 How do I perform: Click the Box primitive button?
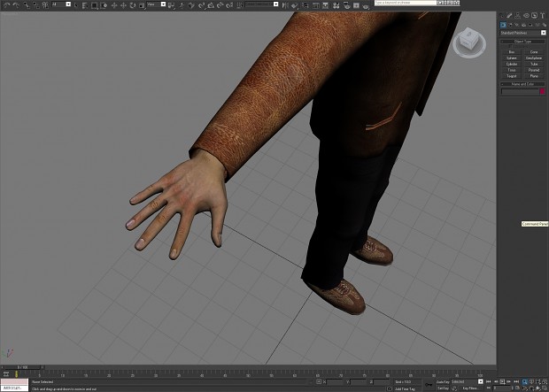click(512, 52)
